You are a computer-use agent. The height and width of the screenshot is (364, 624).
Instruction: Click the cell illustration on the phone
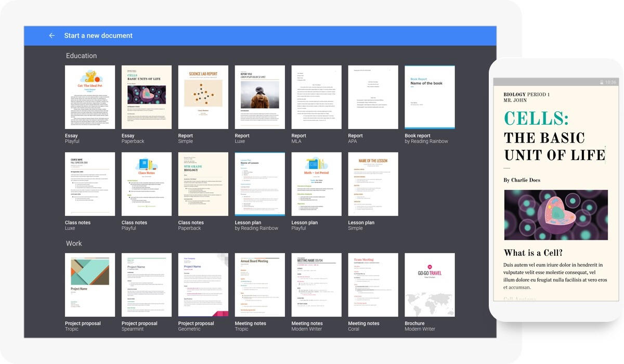555,215
